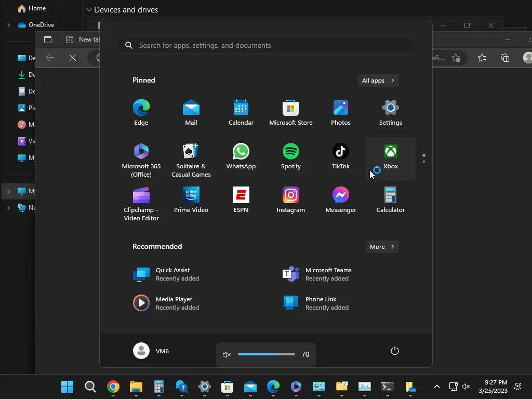Select OneDrive in File Explorer sidebar

[36, 25]
